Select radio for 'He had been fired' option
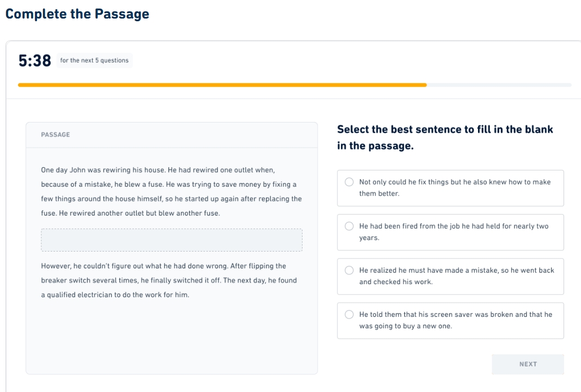Screen dimensions: 581x392 click(x=349, y=226)
